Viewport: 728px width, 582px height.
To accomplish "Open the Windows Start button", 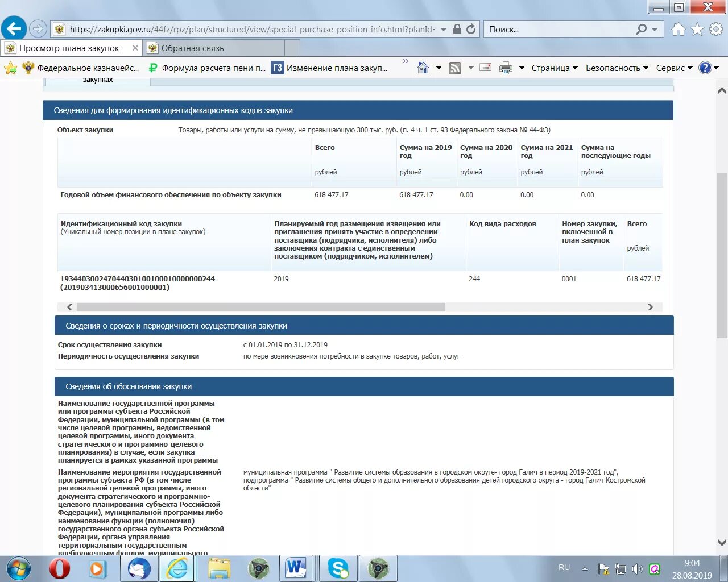I will (18, 568).
